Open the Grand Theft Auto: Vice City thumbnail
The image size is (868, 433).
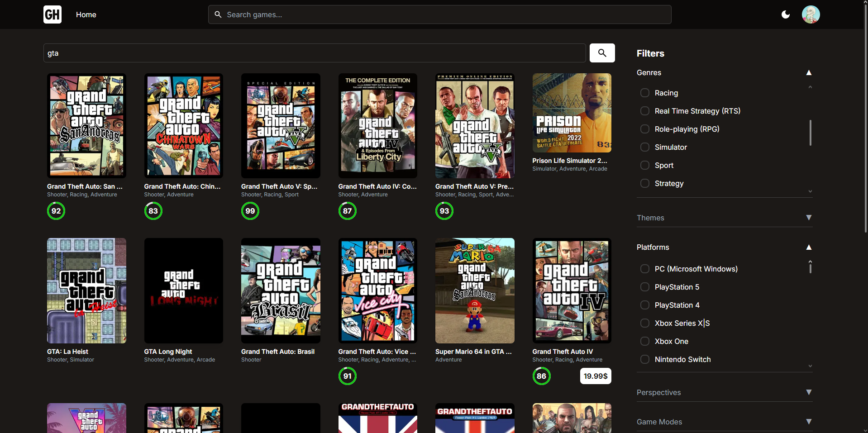point(377,291)
